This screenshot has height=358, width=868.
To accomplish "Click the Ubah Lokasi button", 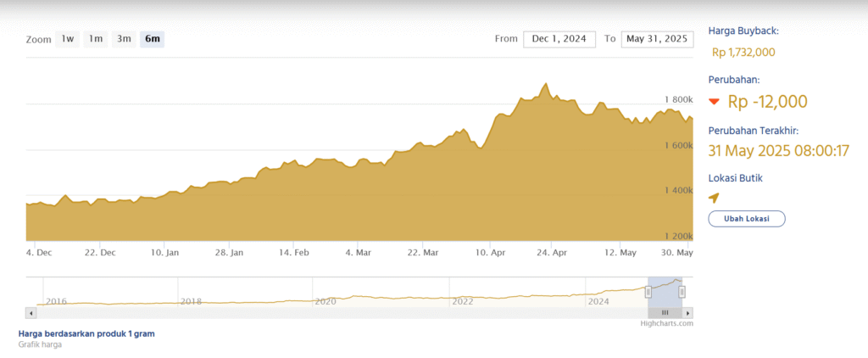I will click(746, 218).
